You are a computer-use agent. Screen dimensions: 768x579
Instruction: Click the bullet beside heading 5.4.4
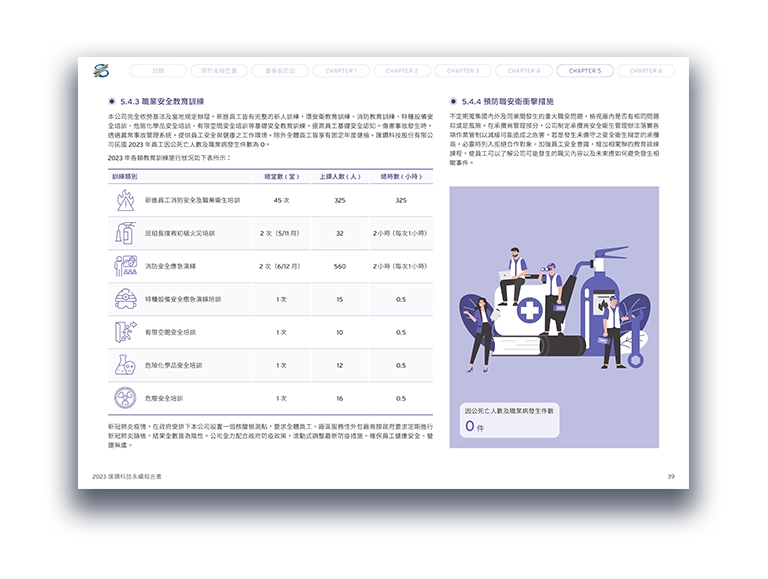(x=453, y=101)
